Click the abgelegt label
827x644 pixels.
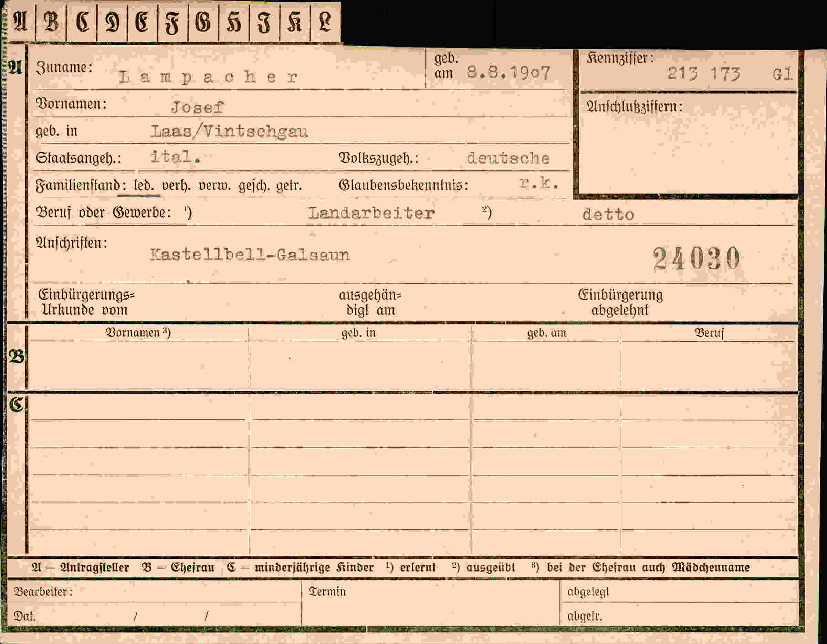(x=588, y=592)
